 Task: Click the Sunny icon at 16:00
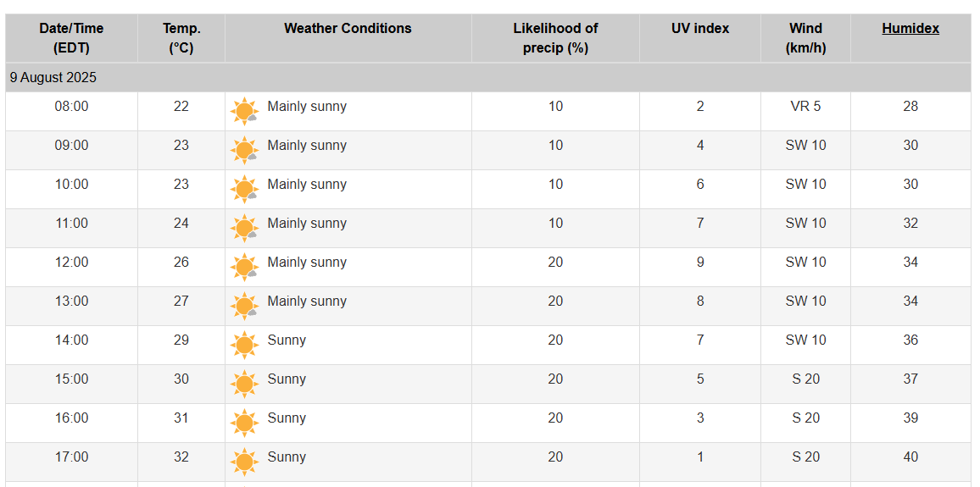(x=244, y=423)
